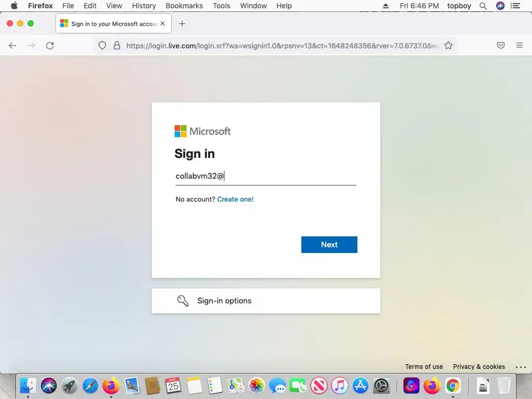Image resolution: width=532 pixels, height=399 pixels.
Task: Open Safari compass in Dock
Action: tap(90, 386)
